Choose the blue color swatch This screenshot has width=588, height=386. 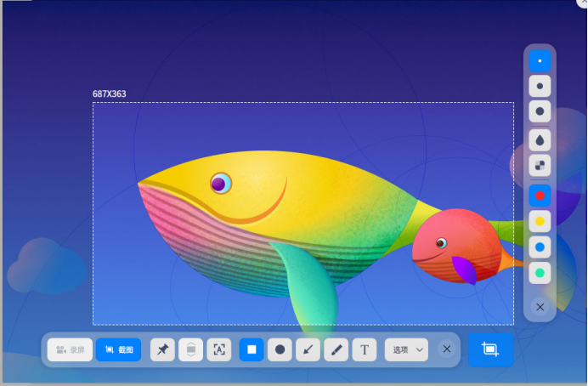[540, 247]
